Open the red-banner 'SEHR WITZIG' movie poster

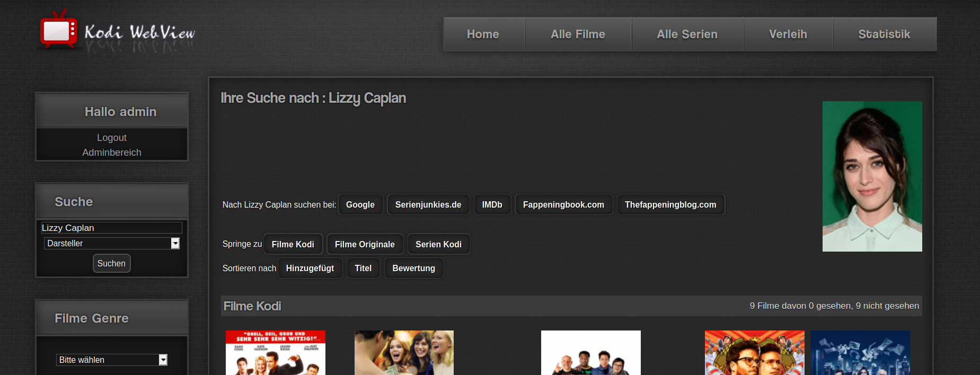tap(276, 353)
